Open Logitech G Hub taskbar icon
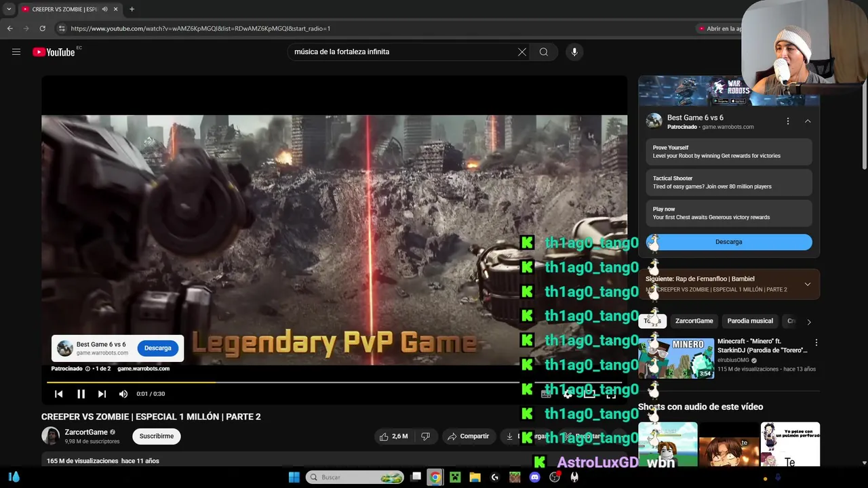Viewport: 868px width, 488px height. [x=495, y=477]
